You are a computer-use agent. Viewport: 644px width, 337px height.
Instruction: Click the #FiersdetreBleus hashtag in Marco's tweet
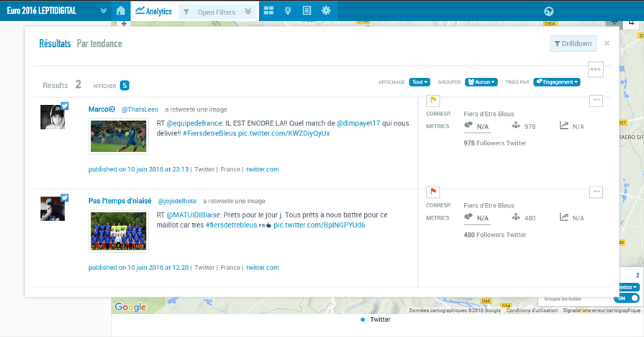click(x=209, y=133)
